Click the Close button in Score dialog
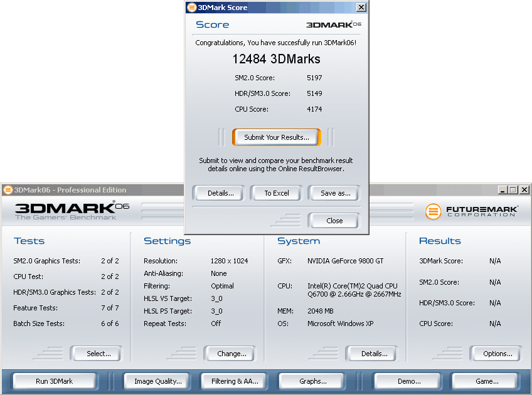This screenshot has width=532, height=395. [334, 221]
